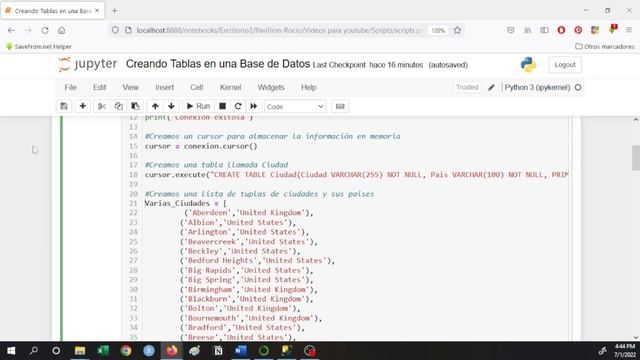Select the Creando Tablas browser tab
Image resolution: width=640 pixels, height=360 pixels.
53,11
